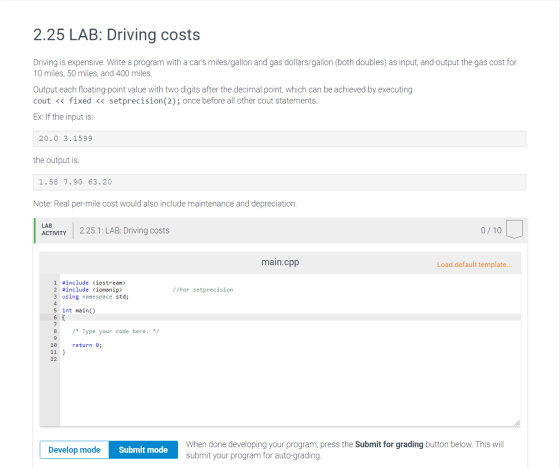Image resolution: width=560 pixels, height=468 pixels.
Task: Switch to Submit mode
Action: click(143, 450)
